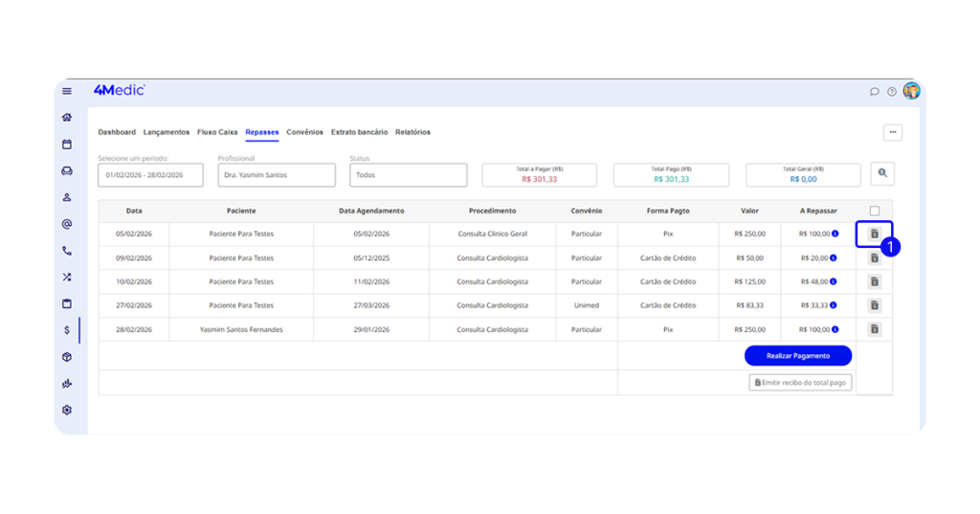Open the Profissional dropdown Dra. Yasmim Santos

tap(276, 175)
